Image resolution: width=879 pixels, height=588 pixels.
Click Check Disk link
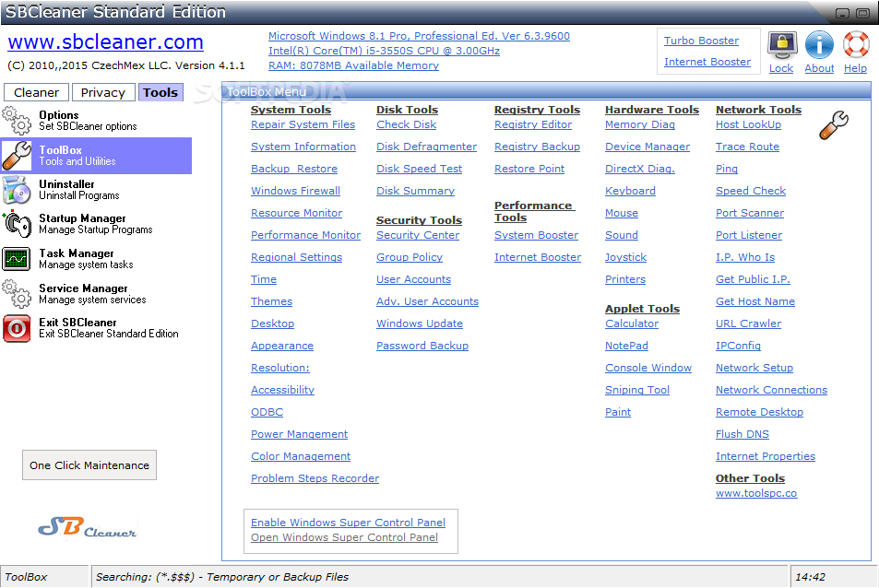coord(407,124)
